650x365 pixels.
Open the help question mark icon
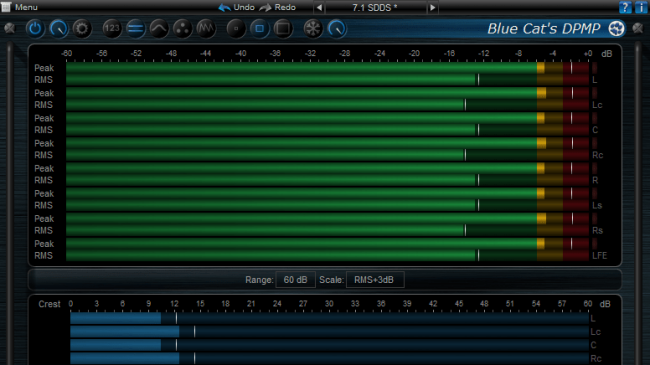(625, 7)
